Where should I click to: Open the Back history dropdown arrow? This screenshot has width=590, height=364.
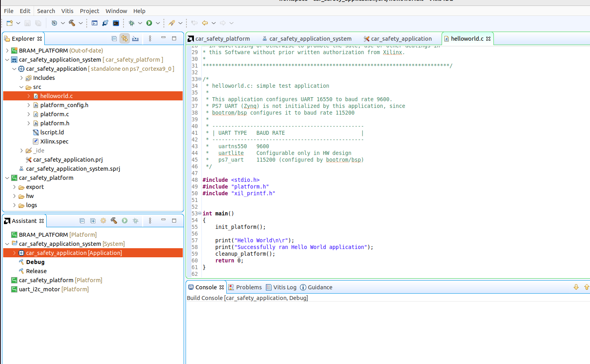pos(214,23)
